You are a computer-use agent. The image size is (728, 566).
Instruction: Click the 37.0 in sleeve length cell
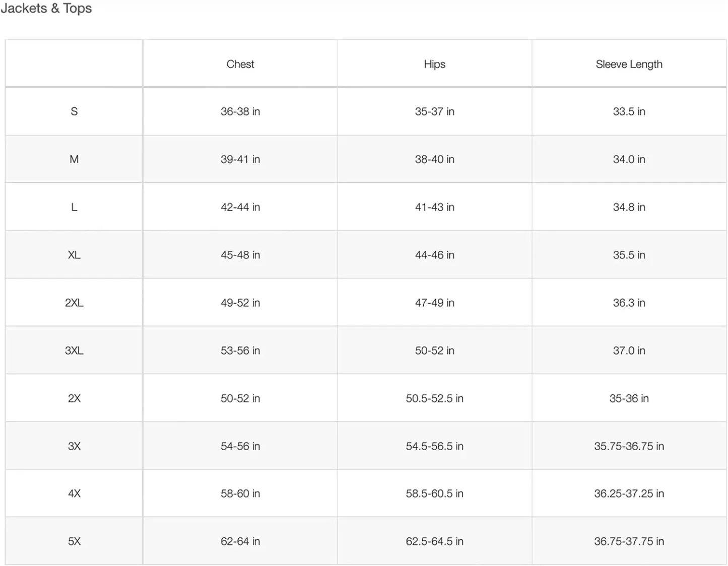pyautogui.click(x=629, y=350)
